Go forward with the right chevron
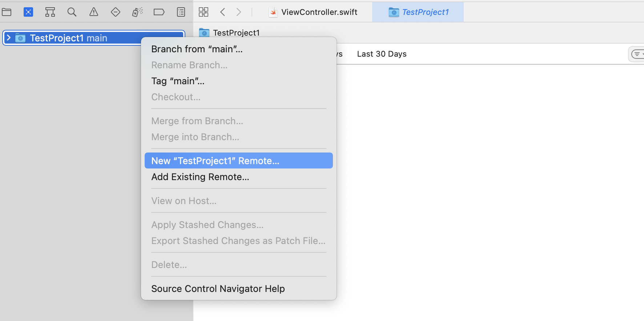The height and width of the screenshot is (321, 644). click(239, 12)
